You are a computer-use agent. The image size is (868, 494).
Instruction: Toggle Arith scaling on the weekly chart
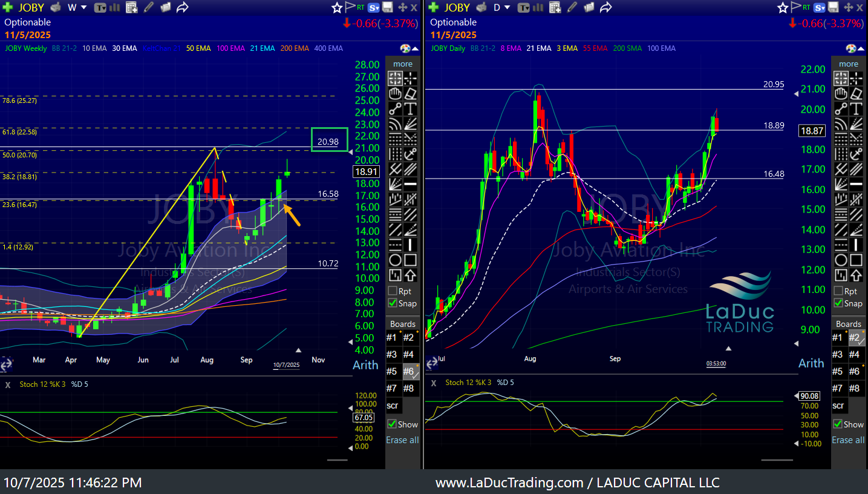click(x=365, y=364)
